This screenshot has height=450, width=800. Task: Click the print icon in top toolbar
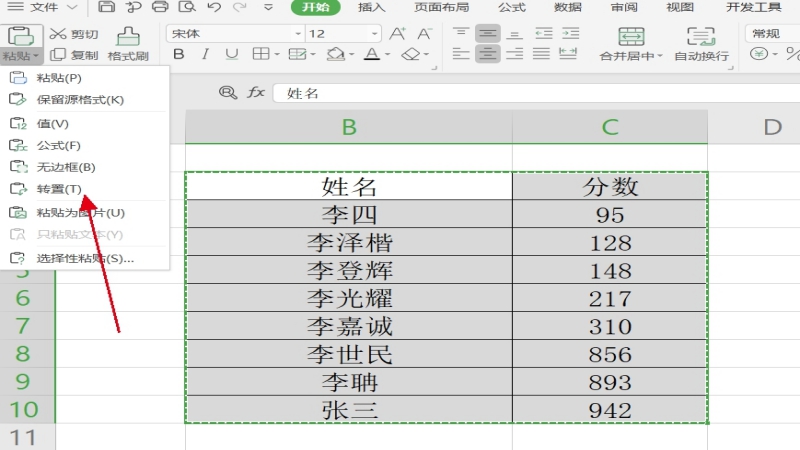tap(156, 8)
